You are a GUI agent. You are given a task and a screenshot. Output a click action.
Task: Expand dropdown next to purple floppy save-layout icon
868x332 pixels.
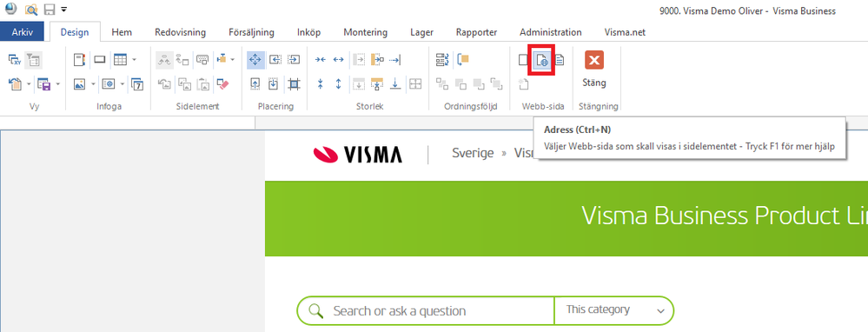57,84
